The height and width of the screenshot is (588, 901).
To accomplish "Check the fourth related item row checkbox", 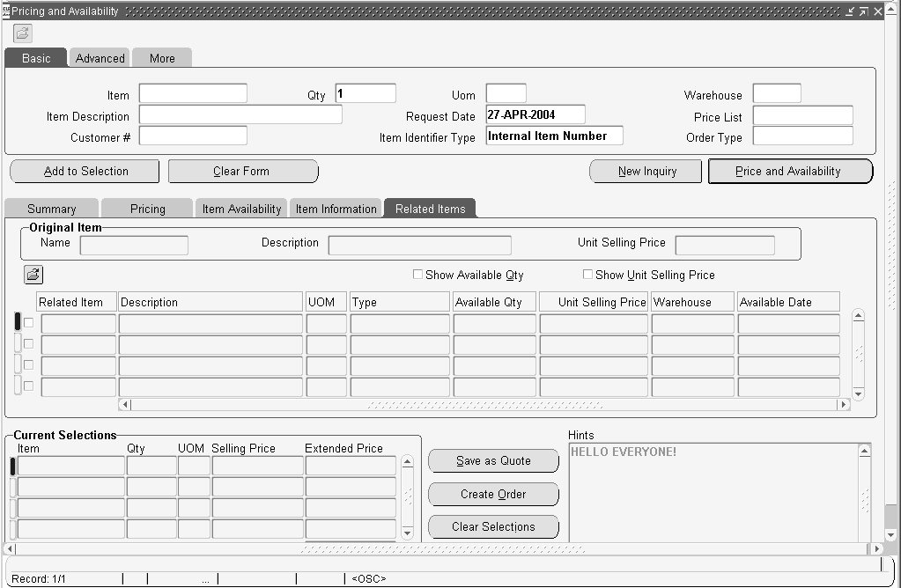I will point(29,386).
